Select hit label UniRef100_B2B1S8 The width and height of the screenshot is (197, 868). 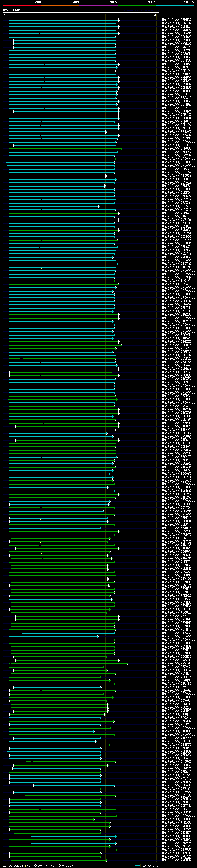[177, 372]
